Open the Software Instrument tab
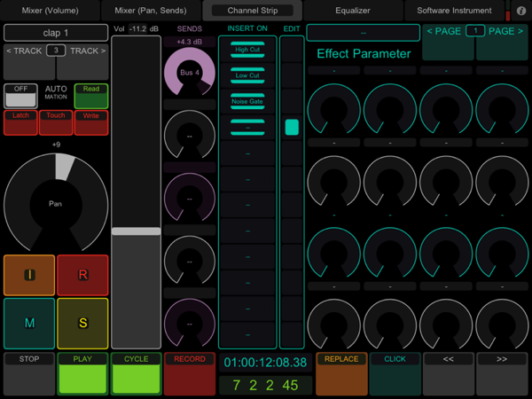The image size is (532, 399). 454,11
